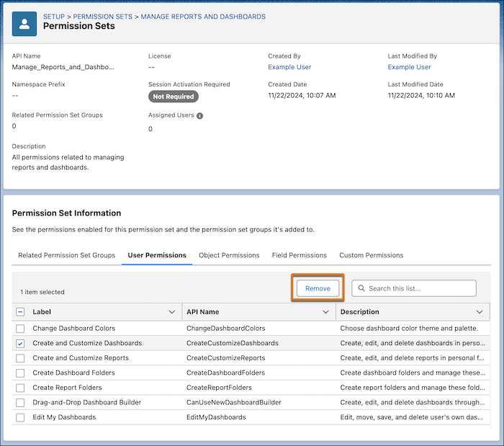Viewport: 504px width, 446px height.
Task: Click the Remove button
Action: [318, 288]
